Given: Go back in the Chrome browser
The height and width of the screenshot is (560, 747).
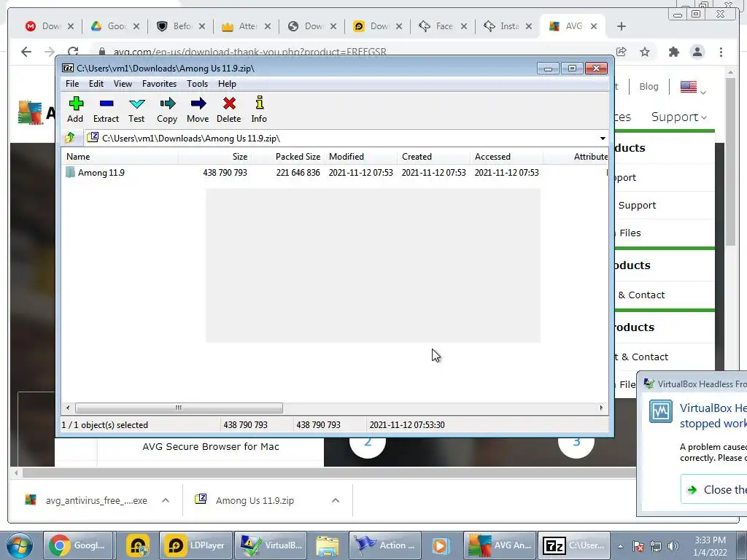Looking at the screenshot, I should click(x=26, y=52).
